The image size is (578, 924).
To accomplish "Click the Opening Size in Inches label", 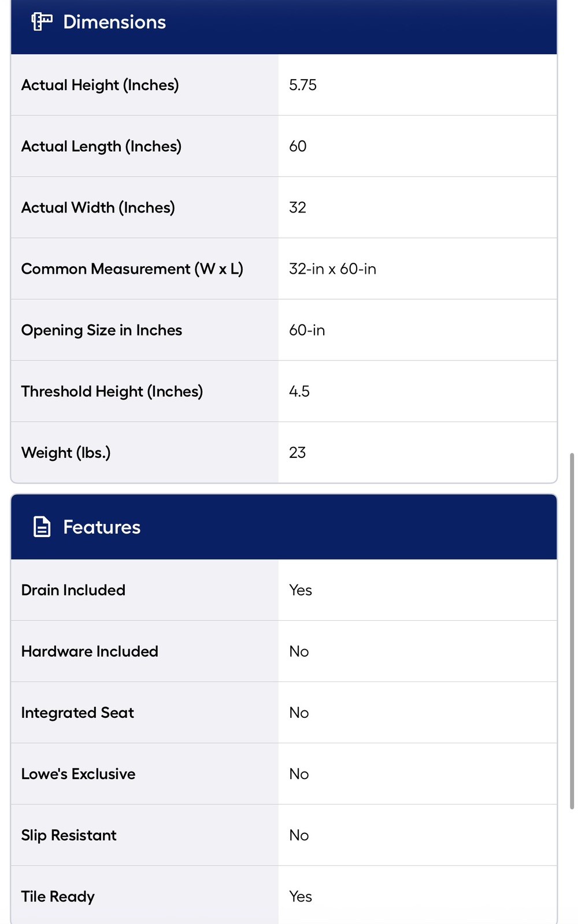I will coord(102,330).
